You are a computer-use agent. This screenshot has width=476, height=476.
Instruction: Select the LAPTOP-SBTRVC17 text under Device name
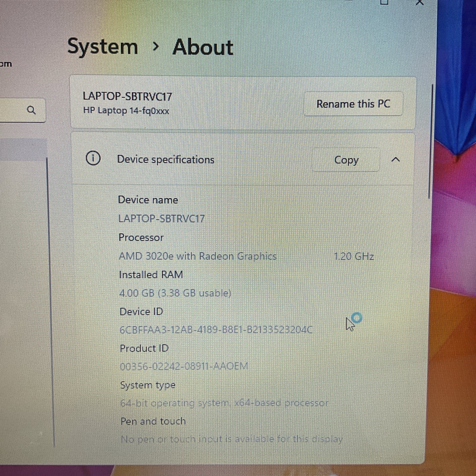[162, 219]
